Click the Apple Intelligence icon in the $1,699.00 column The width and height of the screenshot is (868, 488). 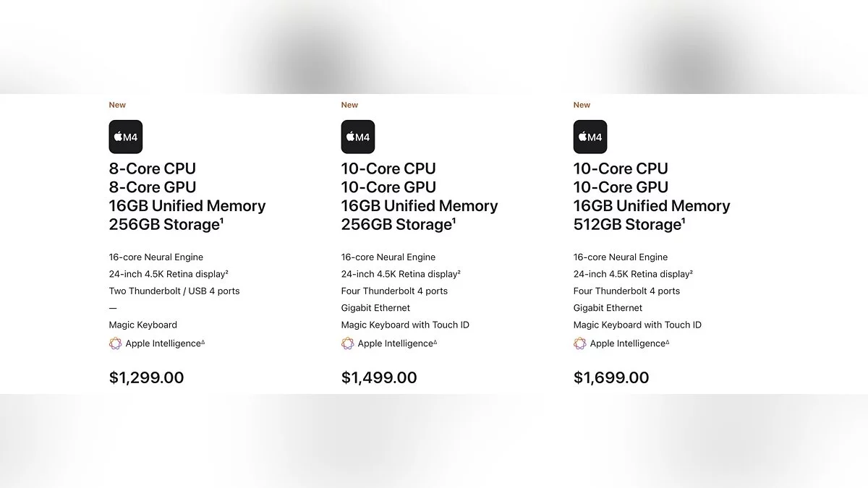(x=580, y=343)
